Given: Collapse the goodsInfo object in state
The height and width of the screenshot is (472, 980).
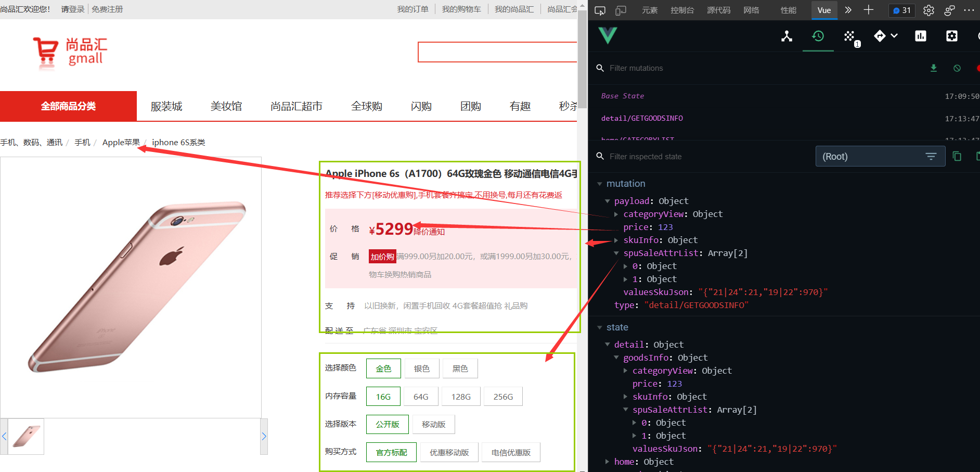Looking at the screenshot, I should click(x=616, y=358).
